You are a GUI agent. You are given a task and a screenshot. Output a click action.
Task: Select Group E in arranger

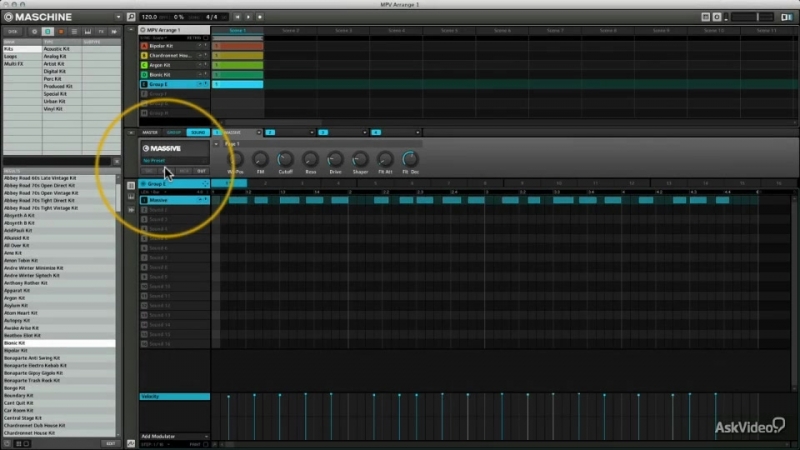click(173, 84)
